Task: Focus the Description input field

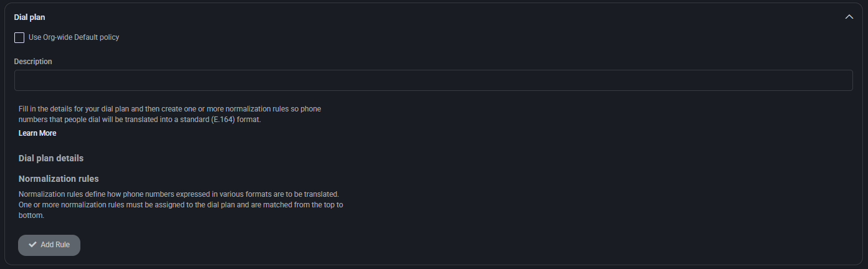Action: (x=433, y=80)
